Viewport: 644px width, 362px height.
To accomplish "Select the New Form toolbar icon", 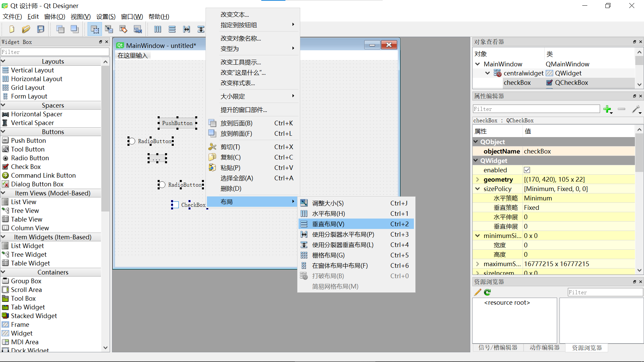I will [x=12, y=29].
